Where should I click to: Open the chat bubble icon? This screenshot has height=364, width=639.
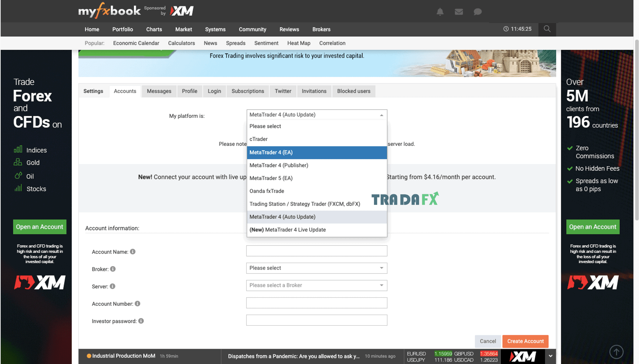click(478, 12)
